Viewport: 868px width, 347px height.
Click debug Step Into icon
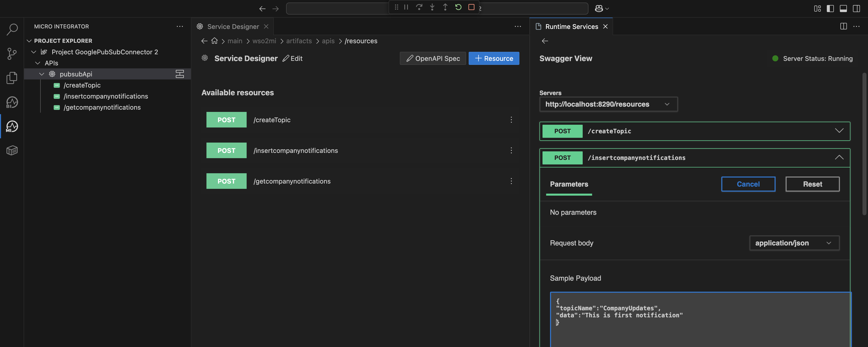pos(432,7)
